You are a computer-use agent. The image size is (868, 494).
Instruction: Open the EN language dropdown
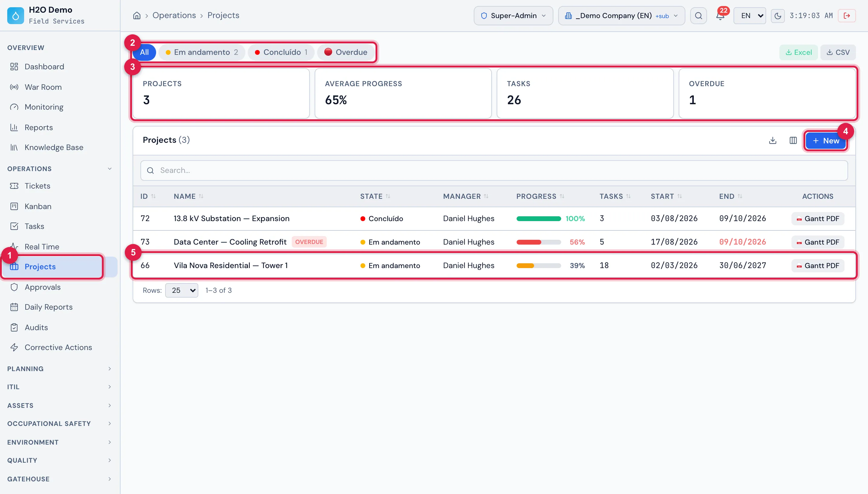[x=750, y=16]
